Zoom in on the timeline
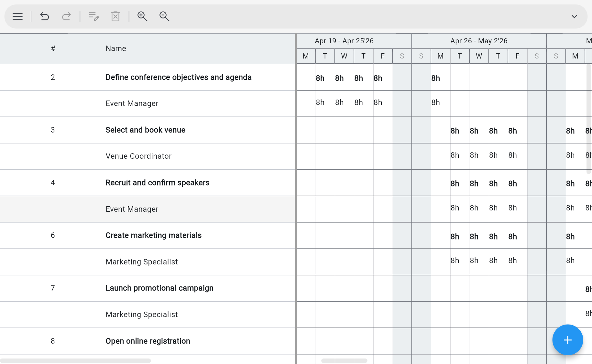Viewport: 592px width, 364px height. [142, 16]
